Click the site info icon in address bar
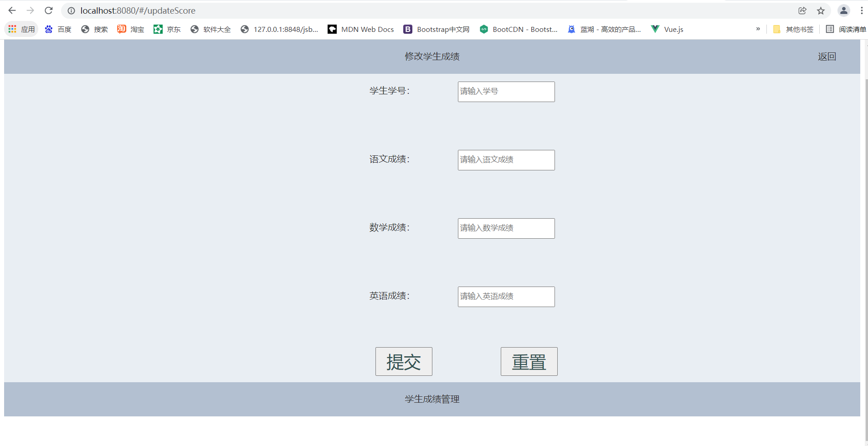868x446 pixels. point(72,10)
